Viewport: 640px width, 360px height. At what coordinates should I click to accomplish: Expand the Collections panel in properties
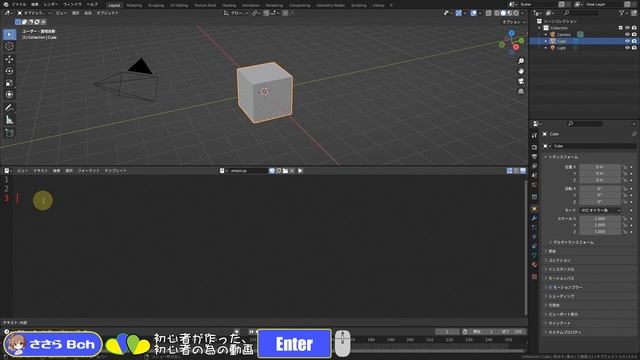(560, 260)
